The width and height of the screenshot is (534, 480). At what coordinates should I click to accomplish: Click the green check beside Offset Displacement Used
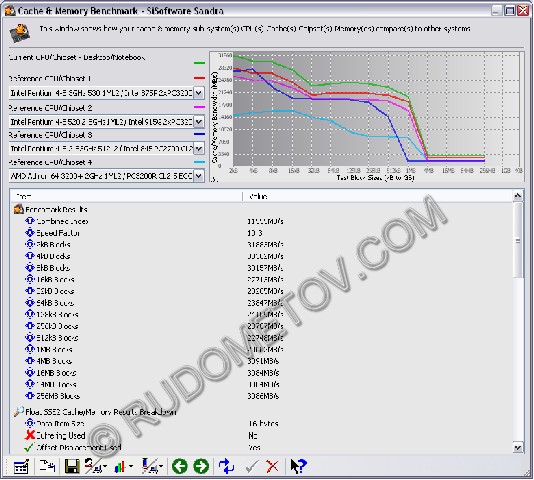click(30, 447)
